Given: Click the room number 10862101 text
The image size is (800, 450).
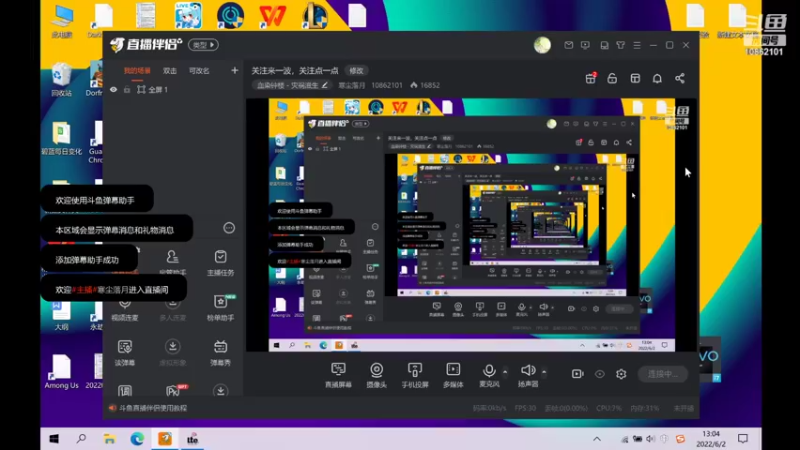Looking at the screenshot, I should pos(387,85).
